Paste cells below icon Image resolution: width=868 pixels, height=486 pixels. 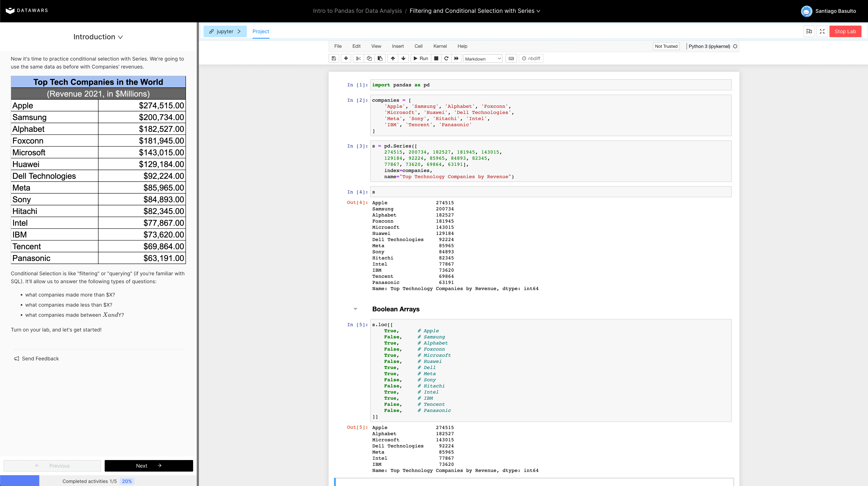coord(380,58)
